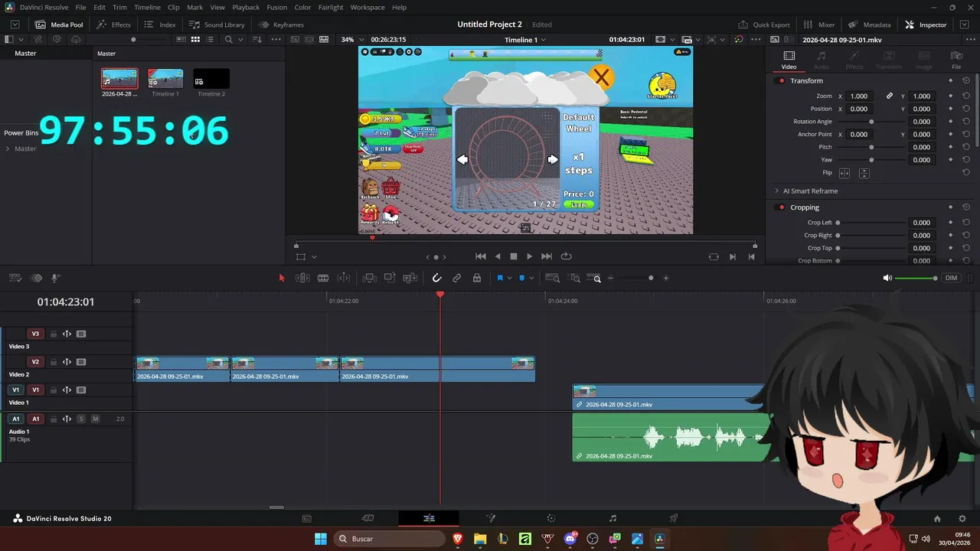Open the media pool search dropdown arrow

click(x=239, y=39)
